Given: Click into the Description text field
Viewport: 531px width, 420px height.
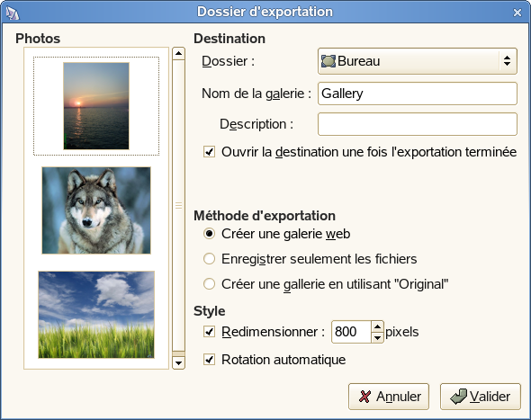Looking at the screenshot, I should pyautogui.click(x=418, y=124).
